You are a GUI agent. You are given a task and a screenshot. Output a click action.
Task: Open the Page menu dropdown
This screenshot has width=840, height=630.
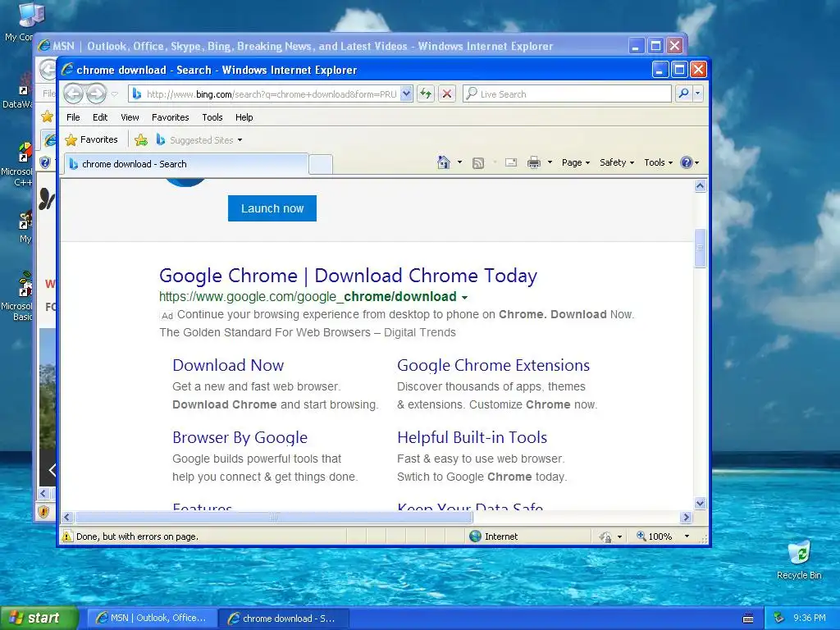click(575, 162)
